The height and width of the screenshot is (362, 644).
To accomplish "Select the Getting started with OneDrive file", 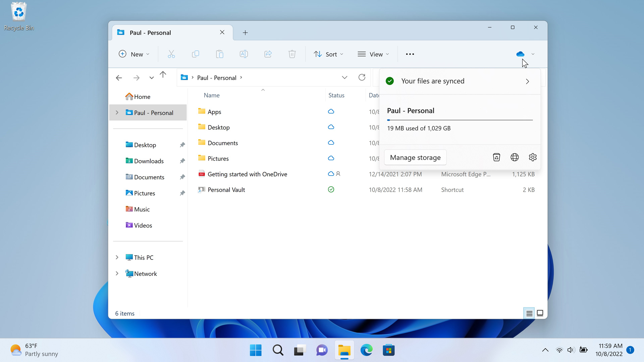I will point(247,174).
